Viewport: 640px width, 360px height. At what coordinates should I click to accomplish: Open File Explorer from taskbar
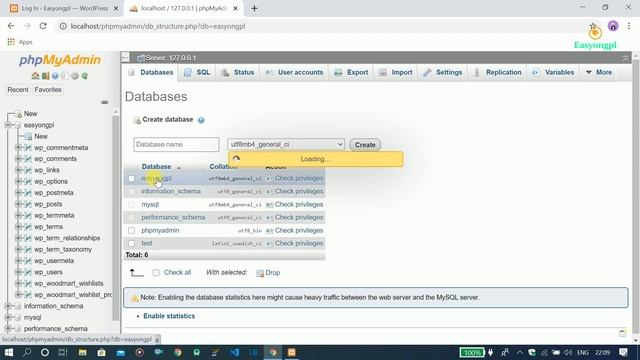(82, 352)
